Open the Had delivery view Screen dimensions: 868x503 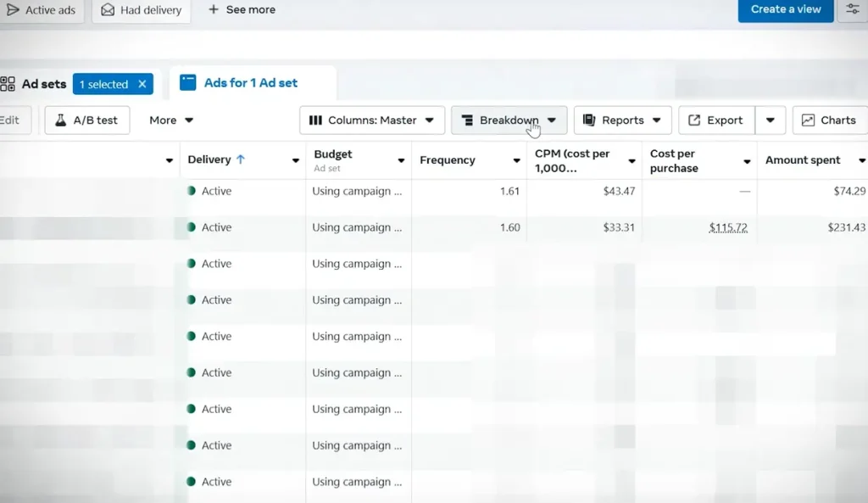point(142,10)
